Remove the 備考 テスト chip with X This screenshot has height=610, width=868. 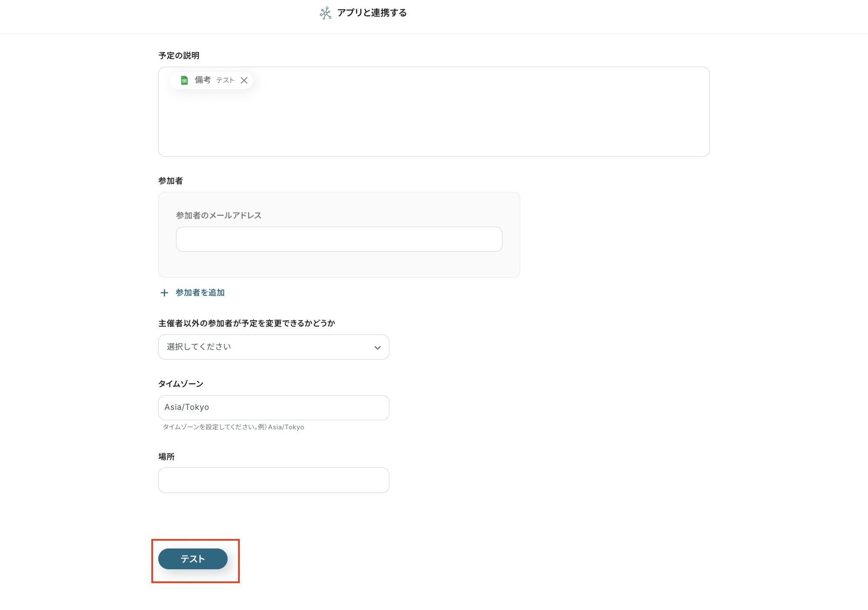click(244, 80)
